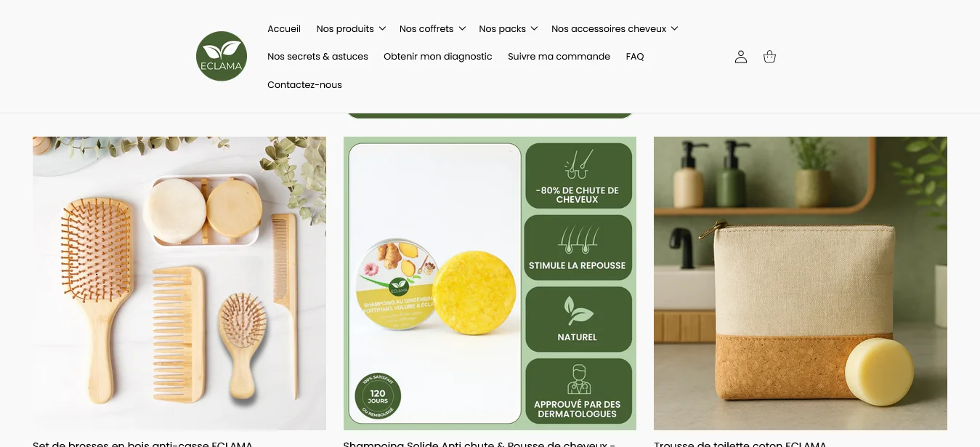Open Nos secrets & astuces

click(317, 57)
